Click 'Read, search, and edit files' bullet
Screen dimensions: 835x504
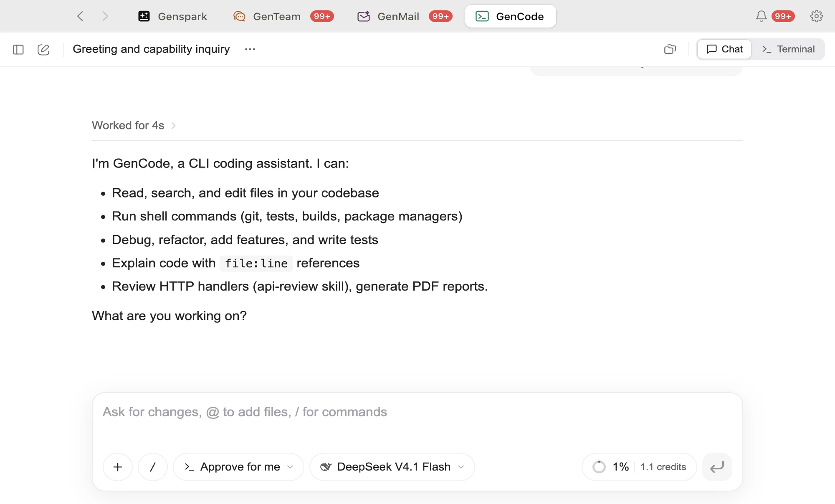point(245,193)
